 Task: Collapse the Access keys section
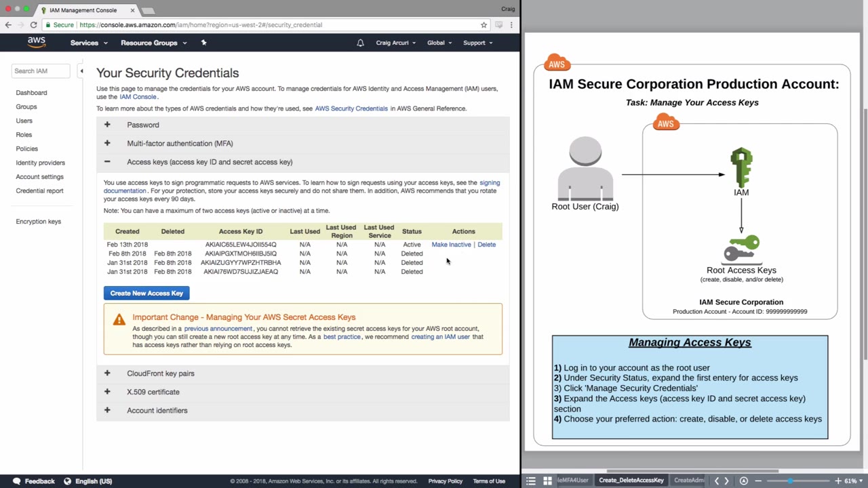(x=302, y=162)
